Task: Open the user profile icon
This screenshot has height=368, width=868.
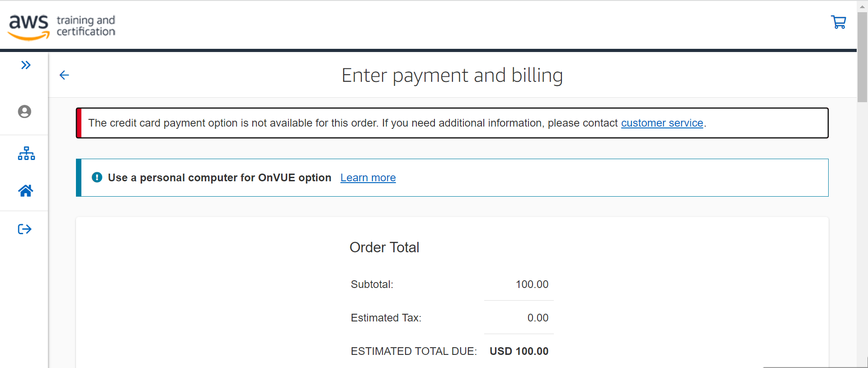Action: click(24, 112)
